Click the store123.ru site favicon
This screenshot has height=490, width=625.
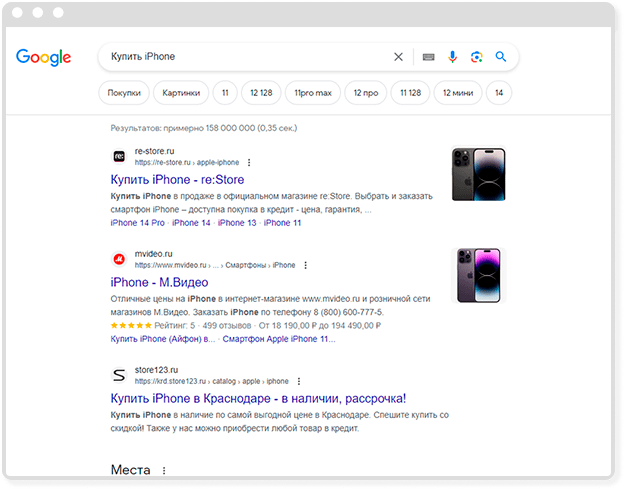(118, 375)
